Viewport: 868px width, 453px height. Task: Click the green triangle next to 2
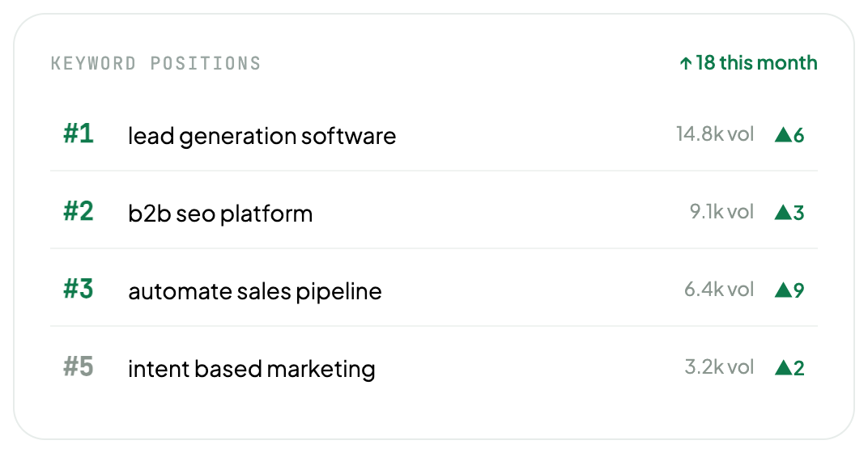[783, 367]
